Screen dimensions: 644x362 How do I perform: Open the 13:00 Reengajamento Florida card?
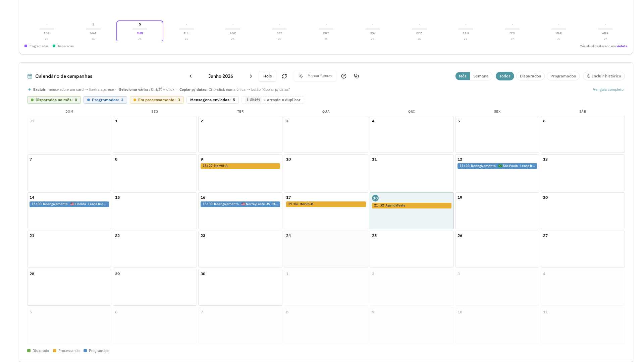coord(69,204)
